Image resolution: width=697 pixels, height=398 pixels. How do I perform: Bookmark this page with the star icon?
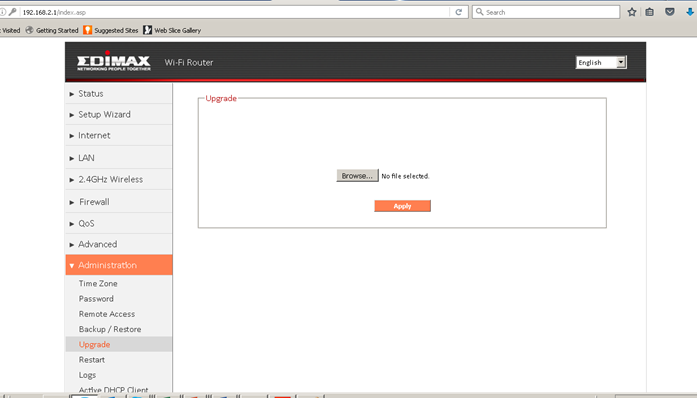pyautogui.click(x=632, y=12)
